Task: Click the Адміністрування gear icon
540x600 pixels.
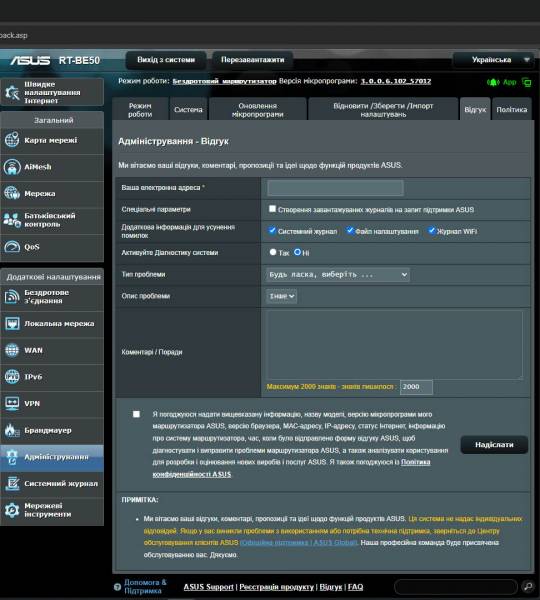Action: click(12, 457)
